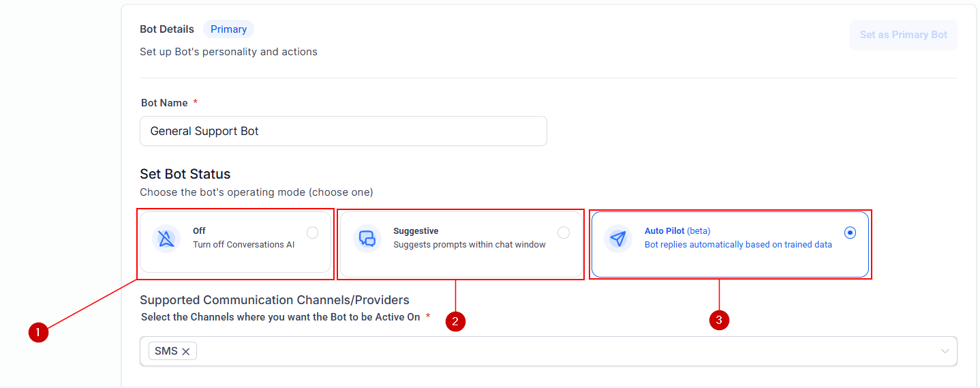Click the red annotation marker 1
The width and height of the screenshot is (980, 388).
pyautogui.click(x=38, y=332)
